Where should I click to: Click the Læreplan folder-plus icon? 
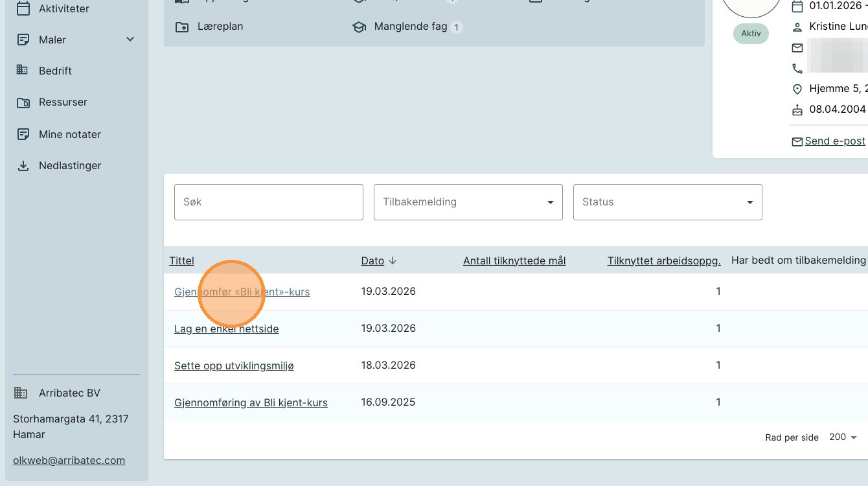pos(182,27)
